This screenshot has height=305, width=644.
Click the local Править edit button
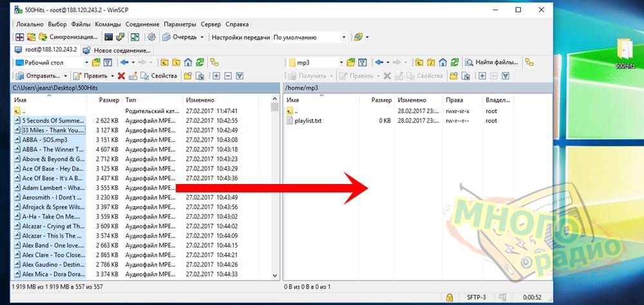coord(91,76)
